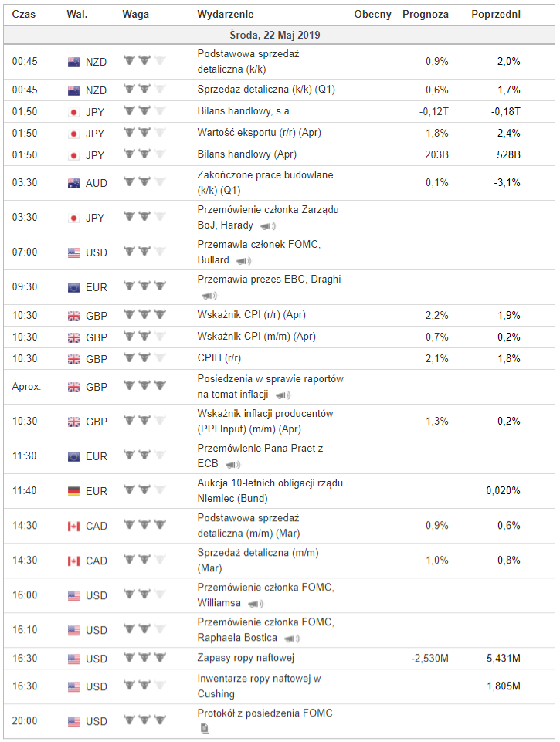This screenshot has height=742, width=560.
Task: Click the Poprzedni column header
Action: pyautogui.click(x=496, y=15)
